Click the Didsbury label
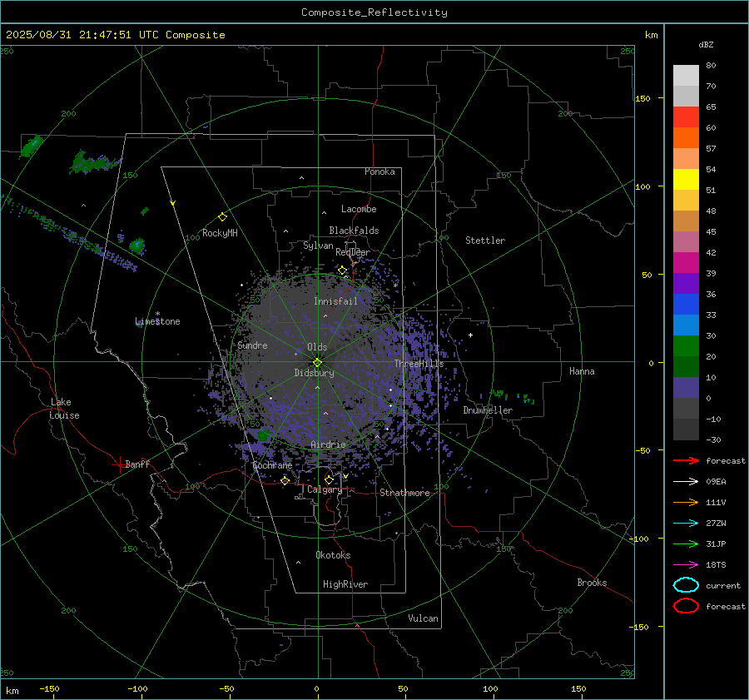The width and height of the screenshot is (749, 700). 314,373
